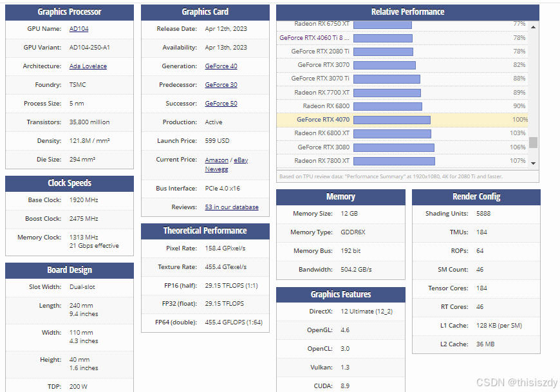Screen dimensions: 560x392
Task: Click the 455.4 GFLOPS (1:64) FP64 value
Action: pos(234,322)
